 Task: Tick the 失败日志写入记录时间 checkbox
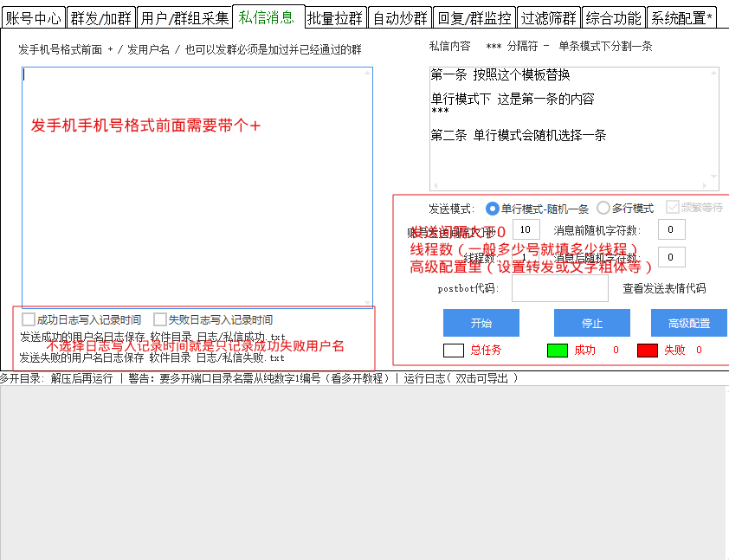(160, 320)
